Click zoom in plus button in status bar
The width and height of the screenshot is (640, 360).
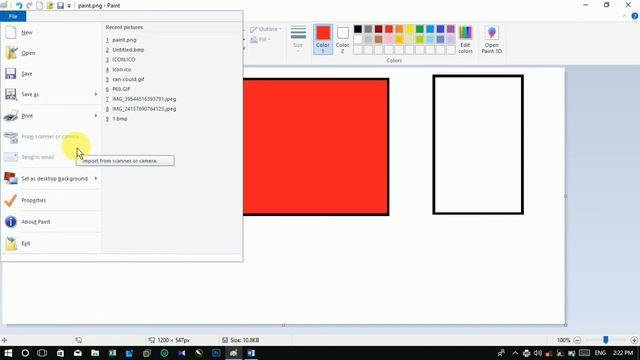point(634,340)
